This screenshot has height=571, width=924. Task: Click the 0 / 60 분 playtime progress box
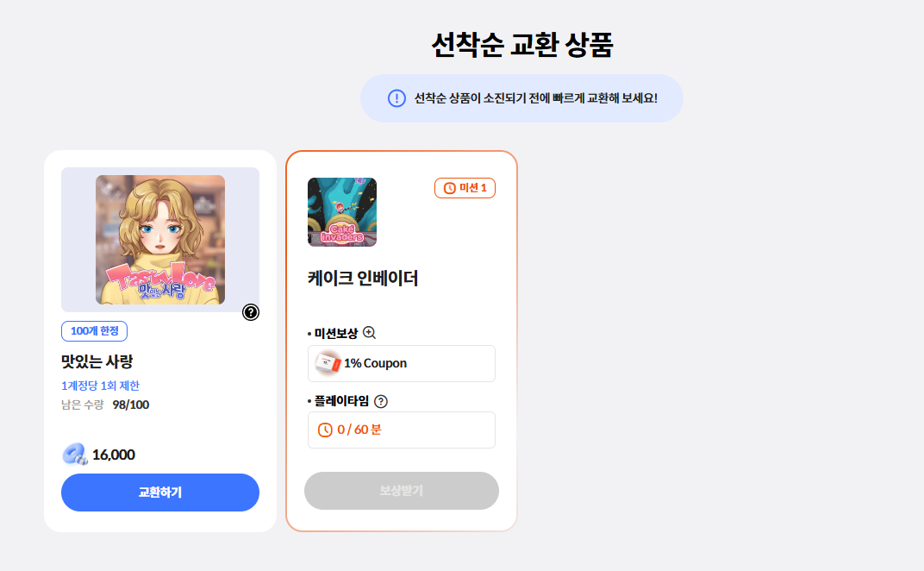tap(402, 430)
